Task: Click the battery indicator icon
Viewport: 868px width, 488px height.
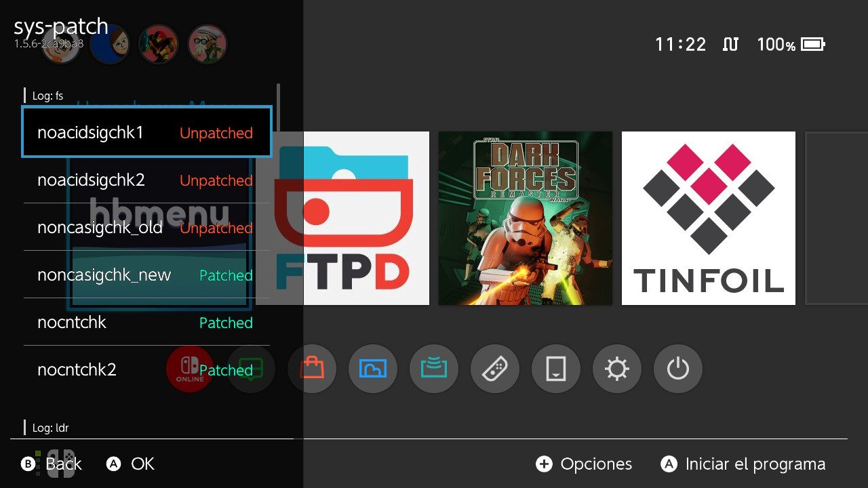Action: click(x=812, y=45)
